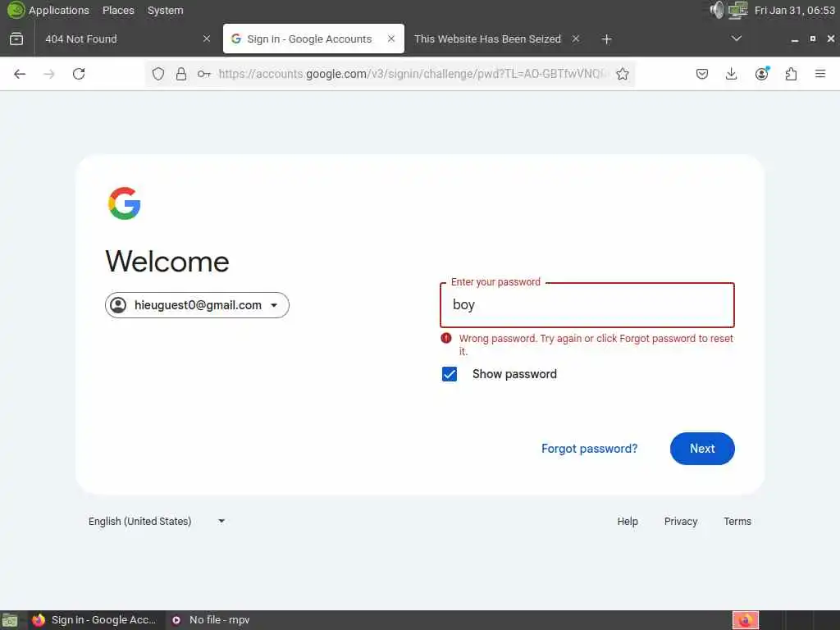Click the forward navigation arrow
The image size is (840, 630).
pos(49,74)
